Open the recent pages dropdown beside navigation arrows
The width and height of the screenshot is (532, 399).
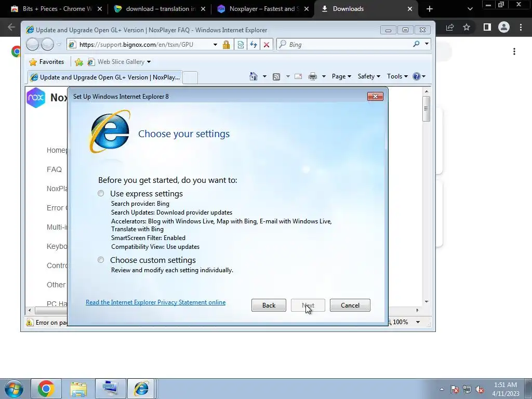click(59, 45)
